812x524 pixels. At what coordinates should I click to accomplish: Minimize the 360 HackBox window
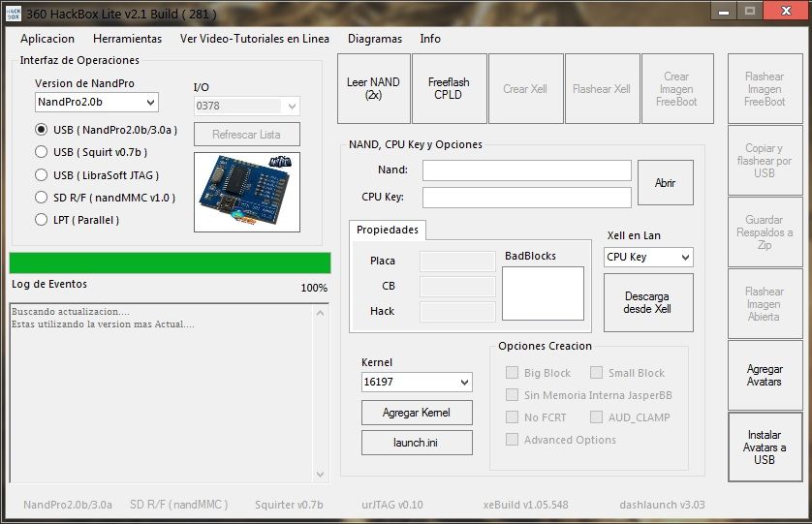tap(724, 11)
